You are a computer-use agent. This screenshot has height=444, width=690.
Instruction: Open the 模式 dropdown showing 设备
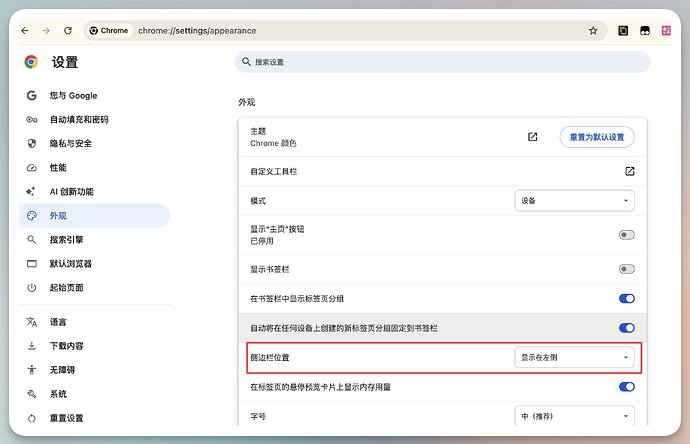(x=574, y=201)
